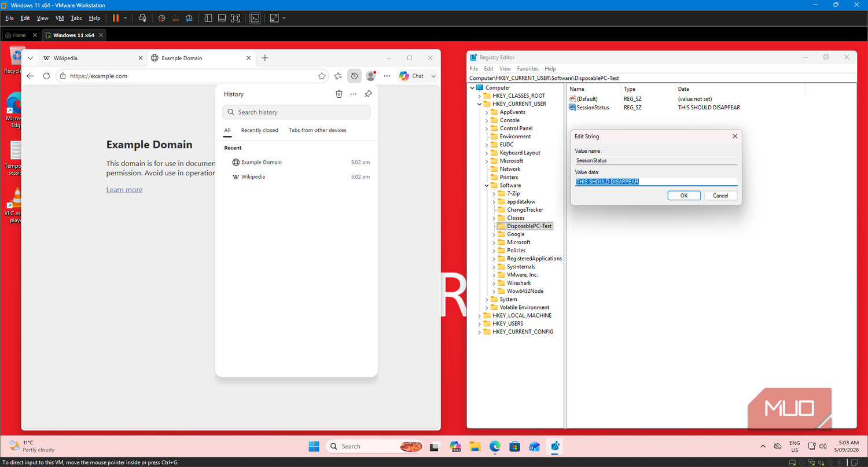Screen dimensions: 868x467
Task: Follow the Learn more link on Example Domain
Action: tap(124, 190)
